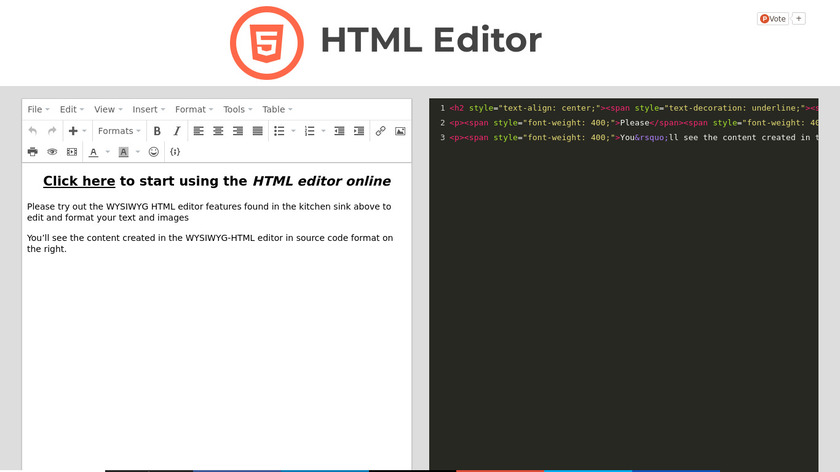Image resolution: width=840 pixels, height=472 pixels.
Task: Apply bullet list formatting
Action: [x=279, y=131]
